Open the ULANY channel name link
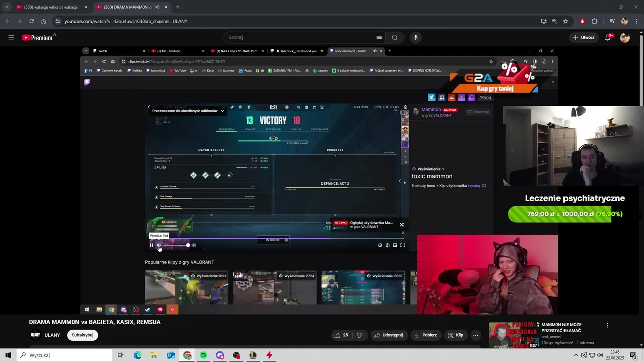The image size is (644, 362). [x=52, y=335]
